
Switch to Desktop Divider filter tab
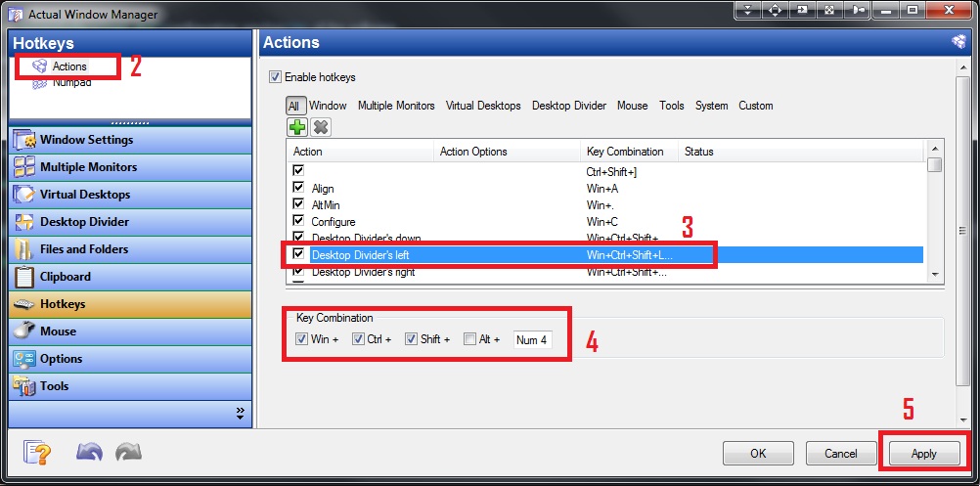569,106
